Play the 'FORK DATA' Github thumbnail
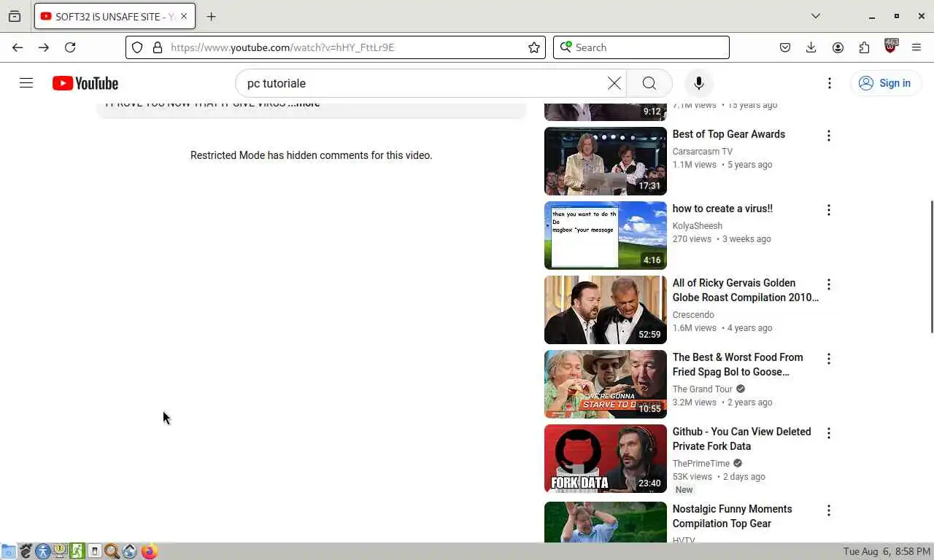 coord(606,459)
